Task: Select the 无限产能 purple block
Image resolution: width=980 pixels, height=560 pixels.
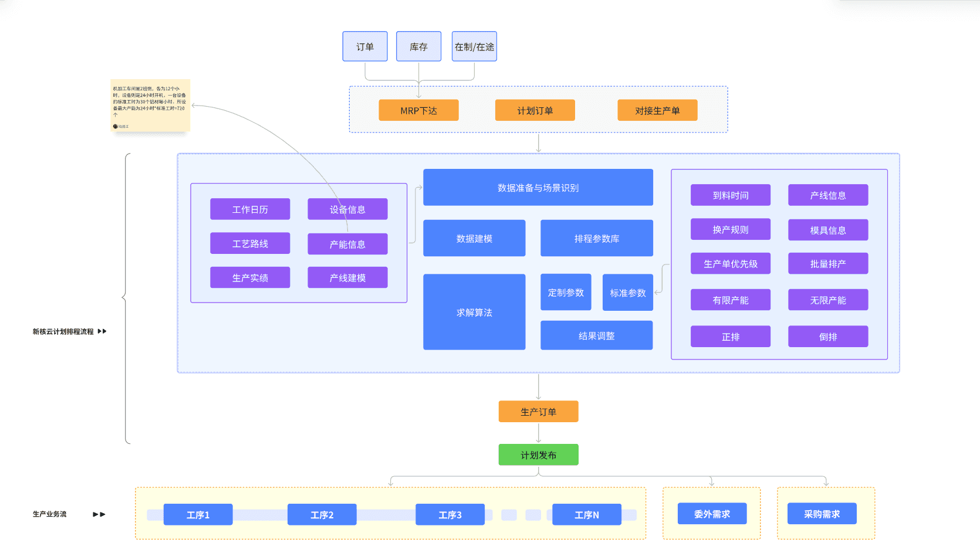Action: click(x=828, y=300)
